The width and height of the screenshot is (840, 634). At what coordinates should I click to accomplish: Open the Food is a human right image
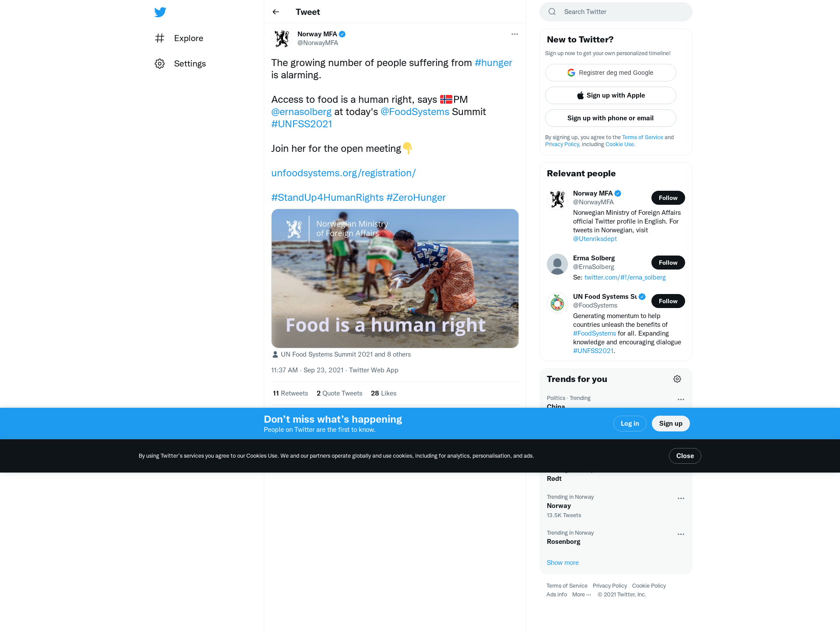395,278
